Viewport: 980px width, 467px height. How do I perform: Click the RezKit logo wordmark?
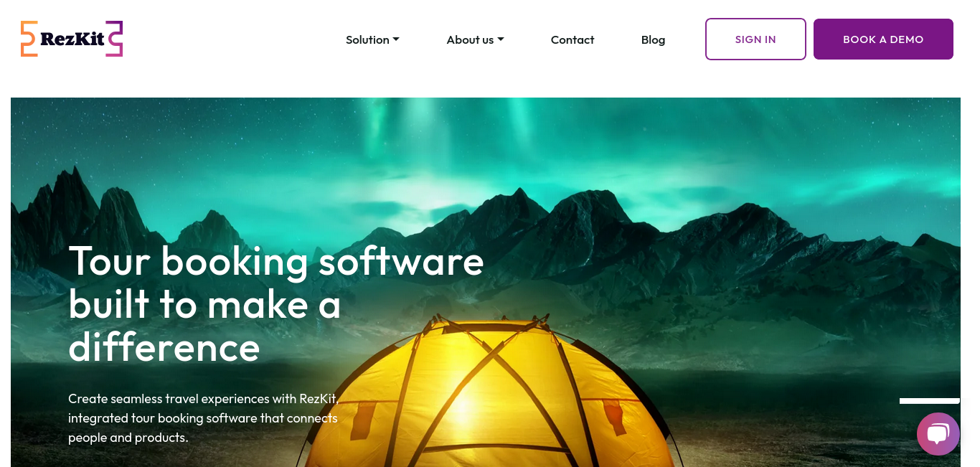(x=72, y=39)
